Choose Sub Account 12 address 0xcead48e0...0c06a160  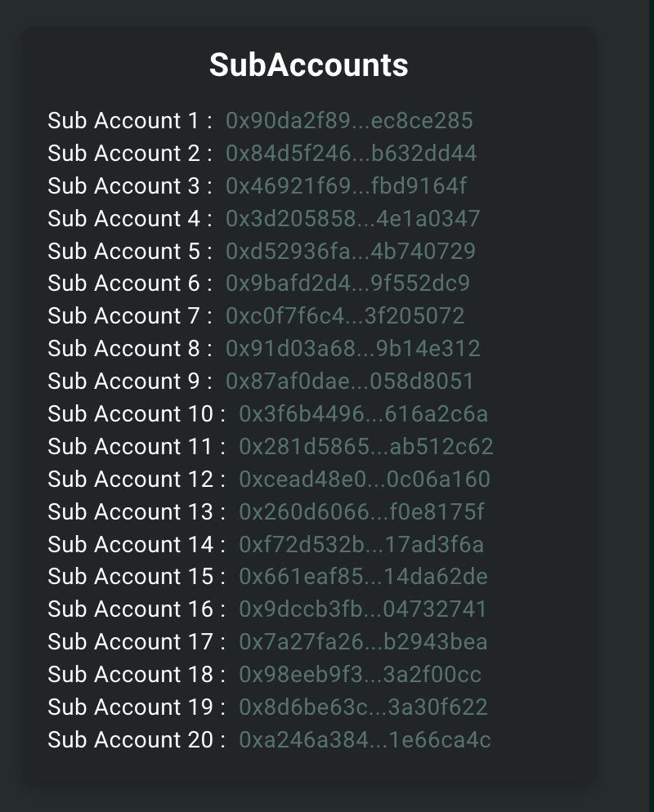point(365,479)
